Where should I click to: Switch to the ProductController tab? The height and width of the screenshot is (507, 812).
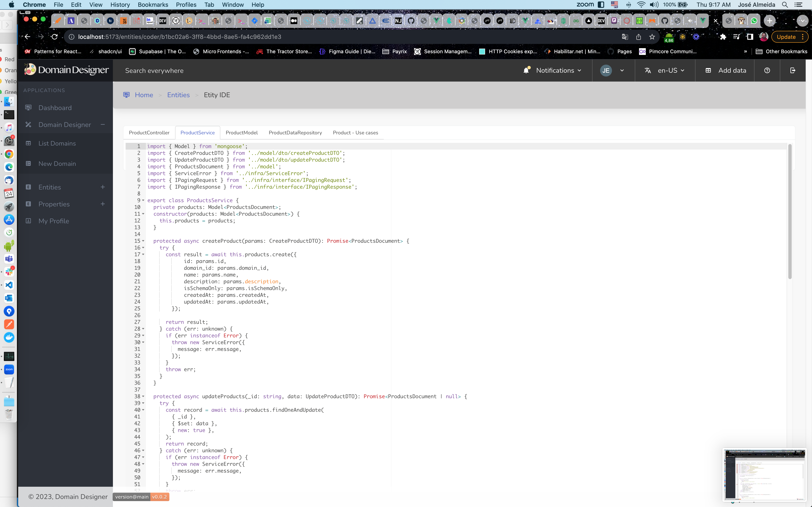pyautogui.click(x=149, y=132)
